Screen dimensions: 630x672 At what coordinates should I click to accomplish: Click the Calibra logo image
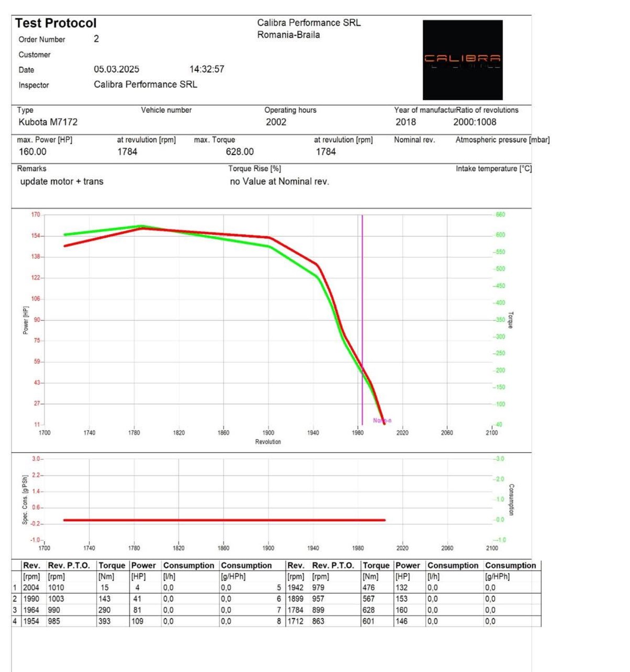click(x=463, y=60)
